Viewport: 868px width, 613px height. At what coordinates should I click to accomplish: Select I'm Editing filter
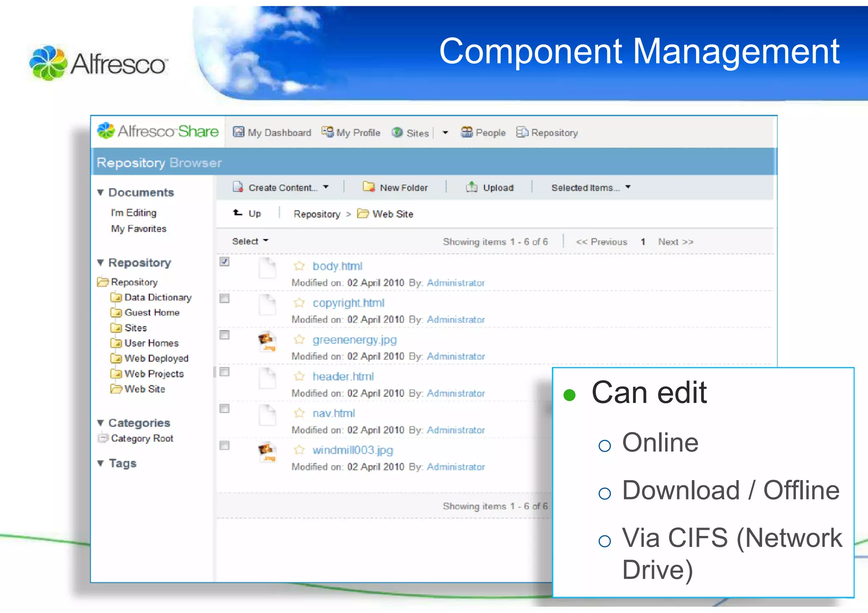pyautogui.click(x=134, y=213)
